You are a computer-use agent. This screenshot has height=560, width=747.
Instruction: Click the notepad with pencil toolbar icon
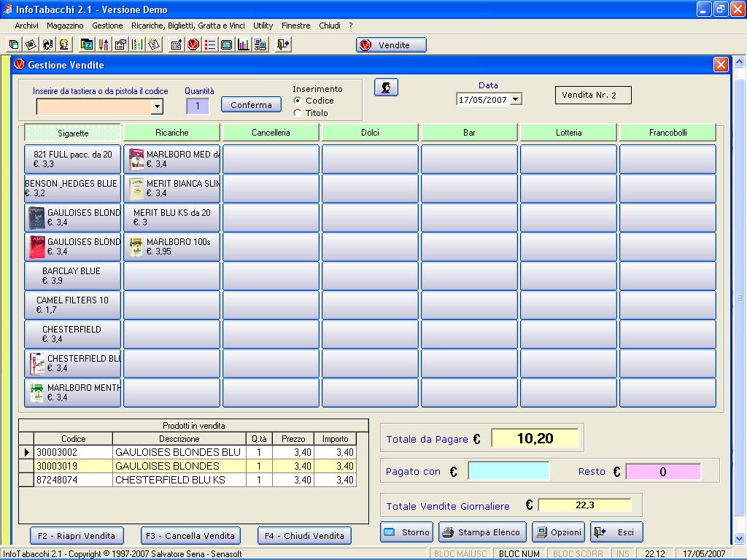point(176,44)
